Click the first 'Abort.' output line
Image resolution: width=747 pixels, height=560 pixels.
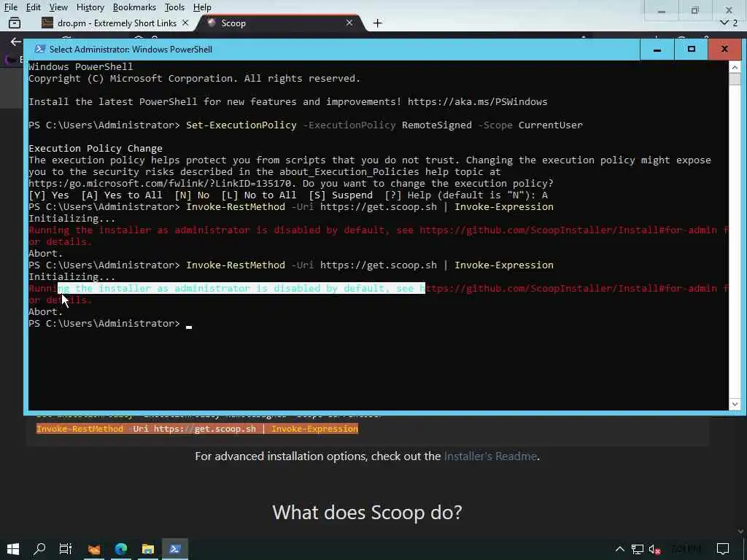coord(46,253)
